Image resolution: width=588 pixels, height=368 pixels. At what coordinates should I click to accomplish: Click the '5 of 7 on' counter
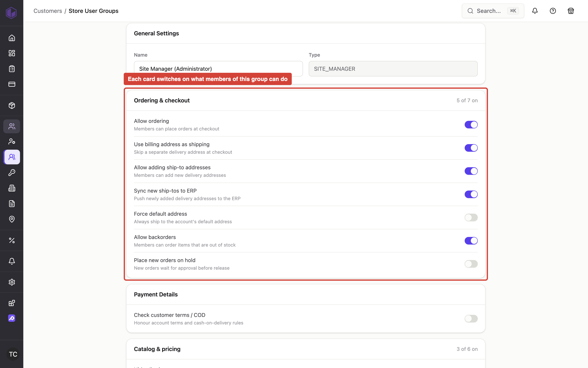467,101
